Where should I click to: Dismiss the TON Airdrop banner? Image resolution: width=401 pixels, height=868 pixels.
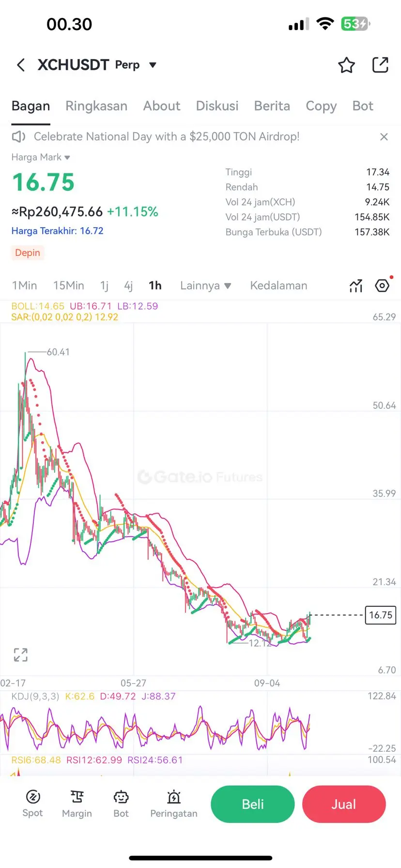pyautogui.click(x=384, y=137)
